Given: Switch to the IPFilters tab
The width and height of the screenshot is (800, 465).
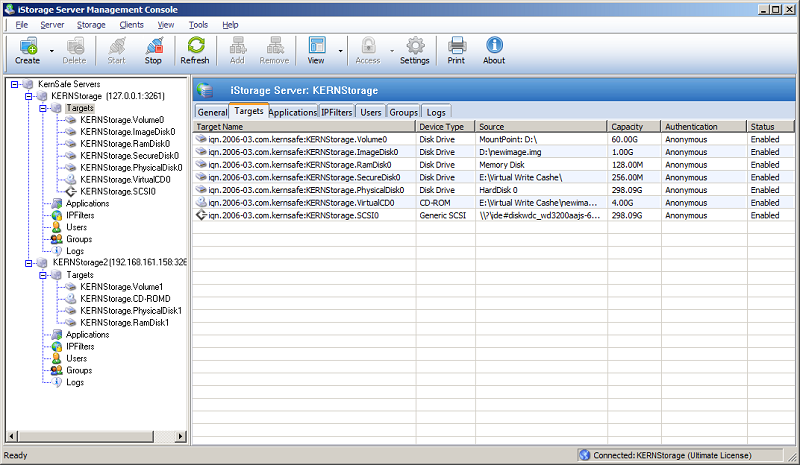Looking at the screenshot, I should click(x=337, y=112).
